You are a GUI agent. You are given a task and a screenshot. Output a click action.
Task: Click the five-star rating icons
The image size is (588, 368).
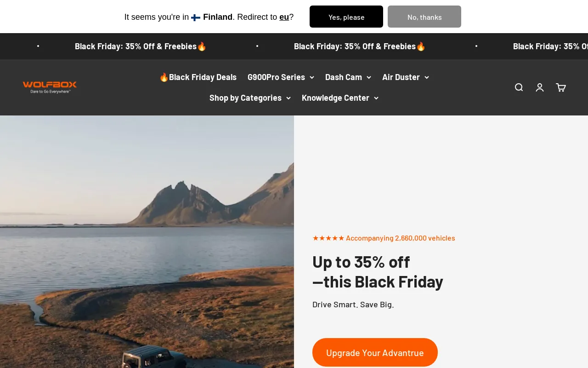pos(328,238)
